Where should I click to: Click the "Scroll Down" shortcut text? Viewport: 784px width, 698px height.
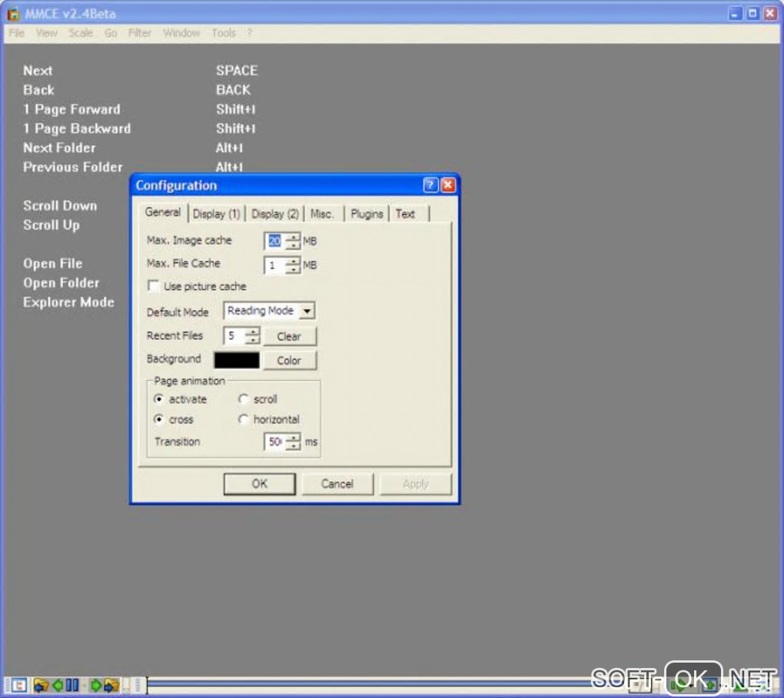tap(60, 206)
